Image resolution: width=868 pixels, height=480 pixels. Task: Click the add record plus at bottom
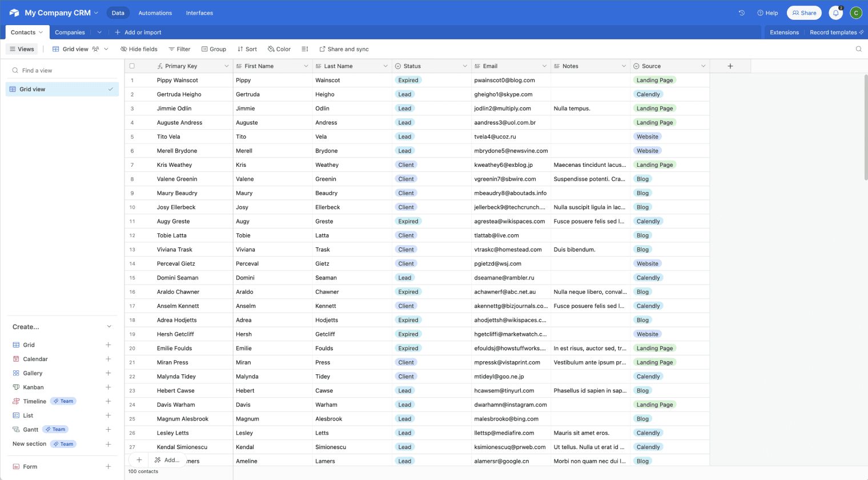coord(139,460)
